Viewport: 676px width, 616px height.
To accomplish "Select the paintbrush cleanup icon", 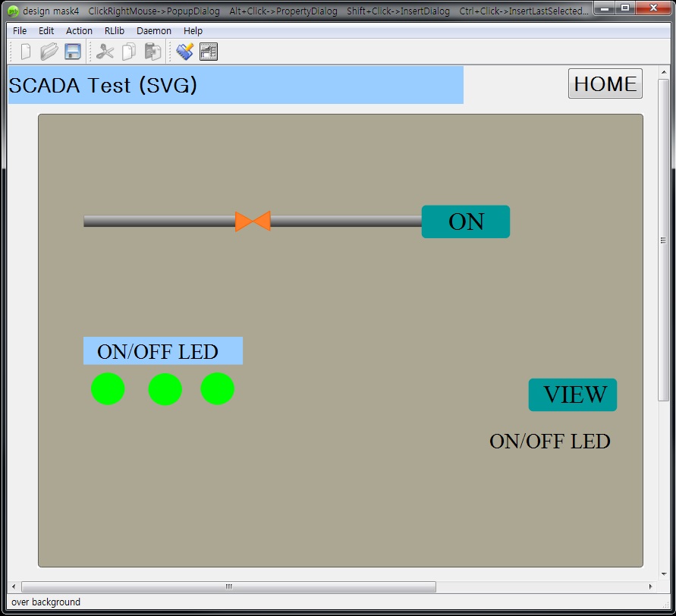I will tap(184, 51).
